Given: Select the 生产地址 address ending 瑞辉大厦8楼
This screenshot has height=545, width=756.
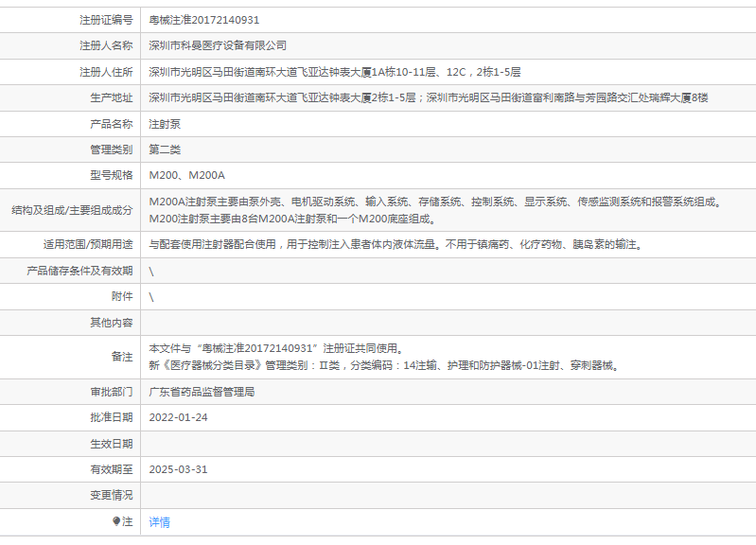Looking at the screenshot, I should click(x=428, y=97).
